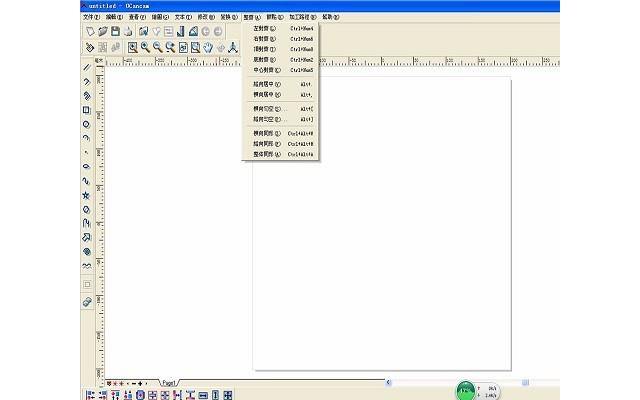Select the block arrow shape tool

pyautogui.click(x=87, y=238)
